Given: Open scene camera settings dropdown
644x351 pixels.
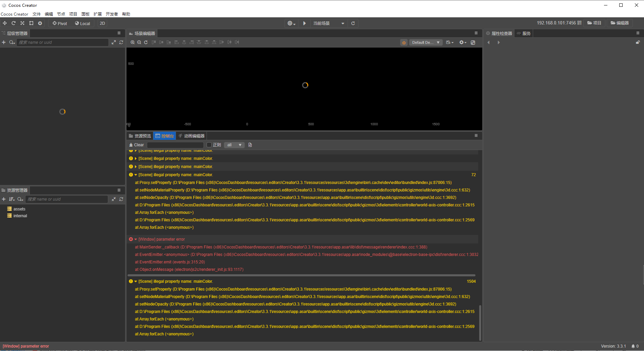Looking at the screenshot, I should point(450,43).
